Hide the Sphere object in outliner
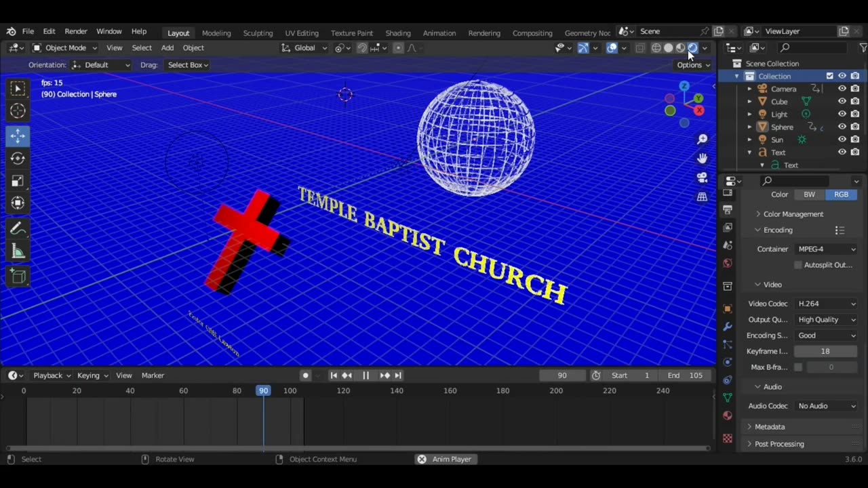This screenshot has height=488, width=868. click(842, 127)
